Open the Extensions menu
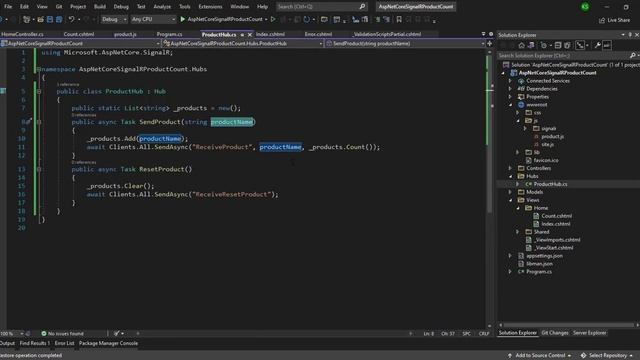The height and width of the screenshot is (360, 640). pyautogui.click(x=210, y=7)
